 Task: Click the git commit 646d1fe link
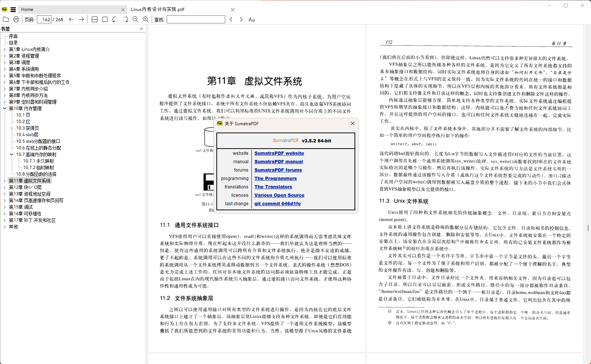pyautogui.click(x=277, y=203)
